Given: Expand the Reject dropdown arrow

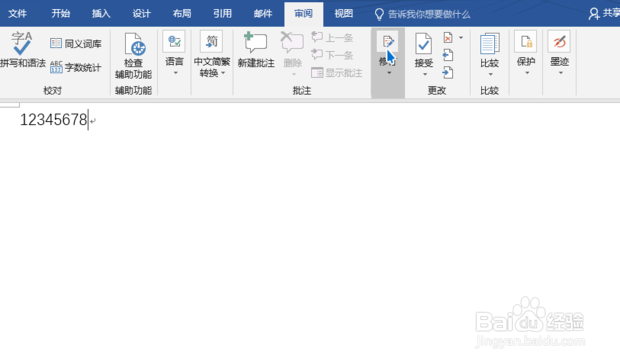Looking at the screenshot, I should pyautogui.click(x=461, y=38).
